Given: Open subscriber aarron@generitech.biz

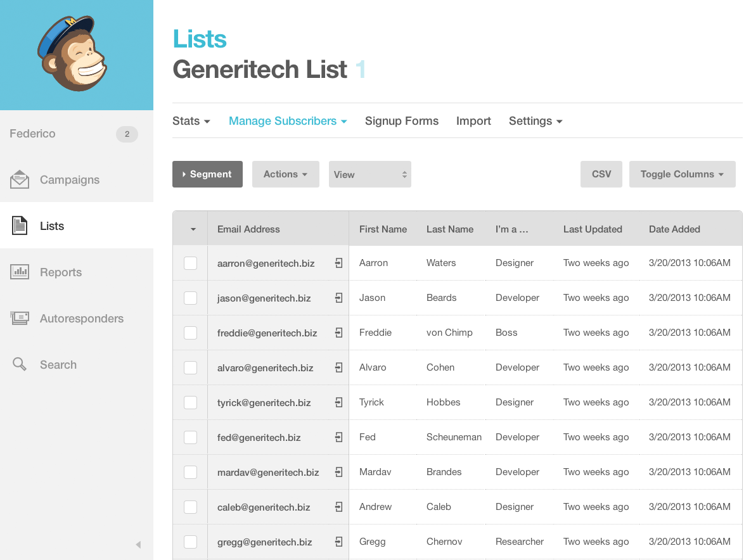Looking at the screenshot, I should (266, 264).
